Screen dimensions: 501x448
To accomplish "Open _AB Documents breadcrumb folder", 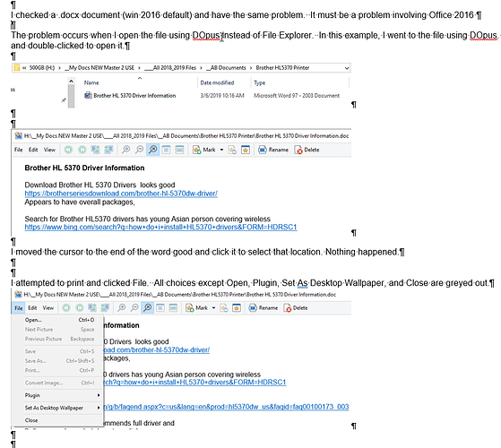I will click(226, 68).
